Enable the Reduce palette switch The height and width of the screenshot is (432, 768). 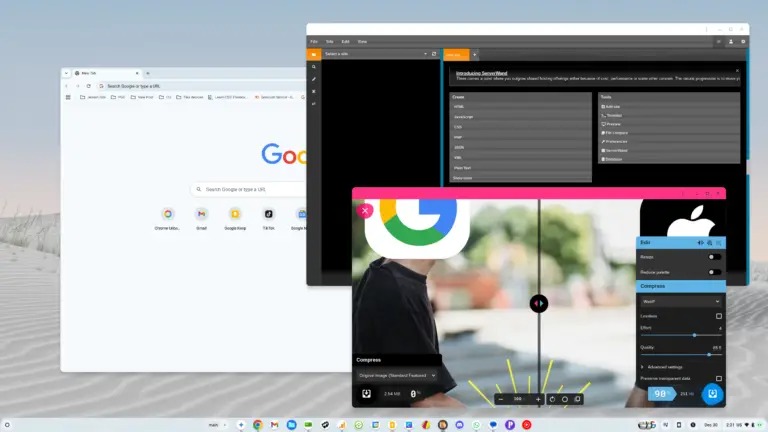coord(714,272)
